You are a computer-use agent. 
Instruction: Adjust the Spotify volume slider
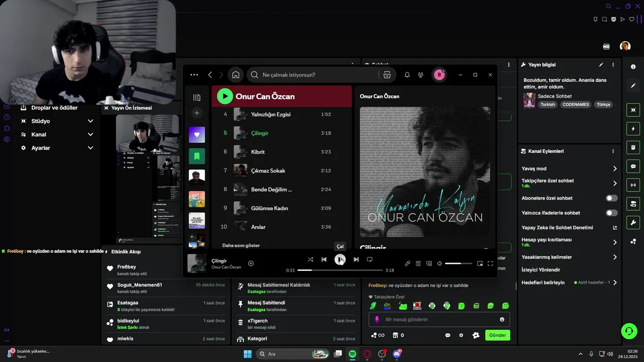[459, 263]
